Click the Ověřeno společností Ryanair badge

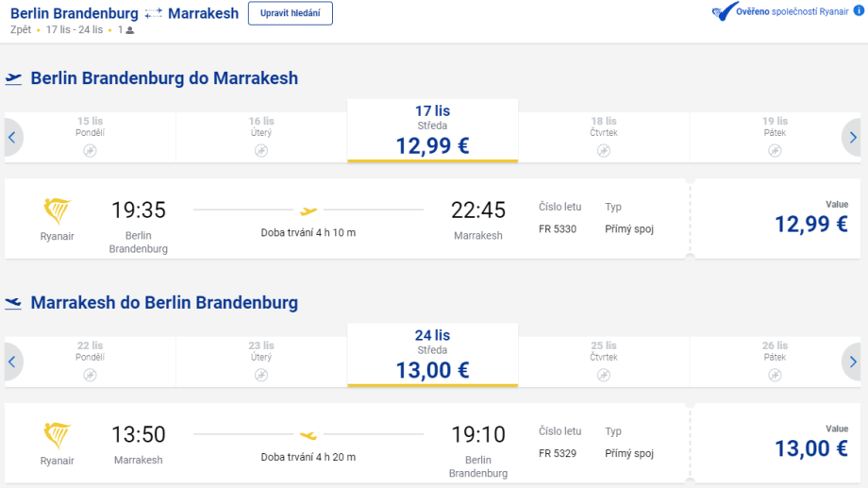pos(792,13)
